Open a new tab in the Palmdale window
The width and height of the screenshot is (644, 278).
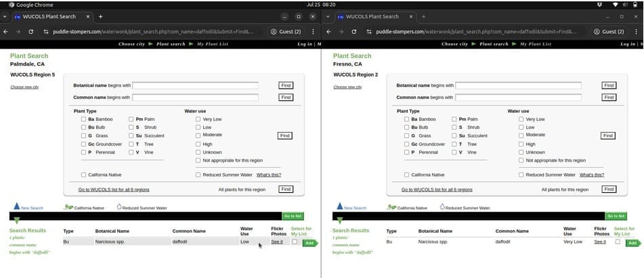101,16
